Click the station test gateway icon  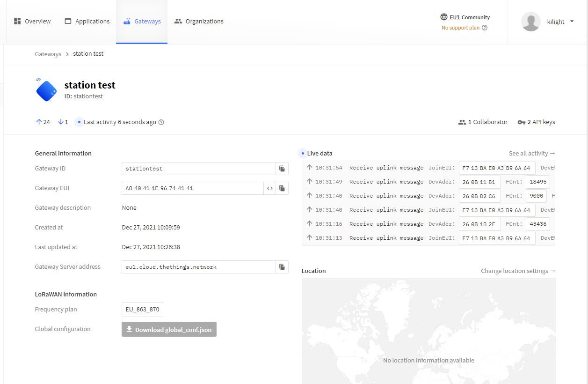46,90
